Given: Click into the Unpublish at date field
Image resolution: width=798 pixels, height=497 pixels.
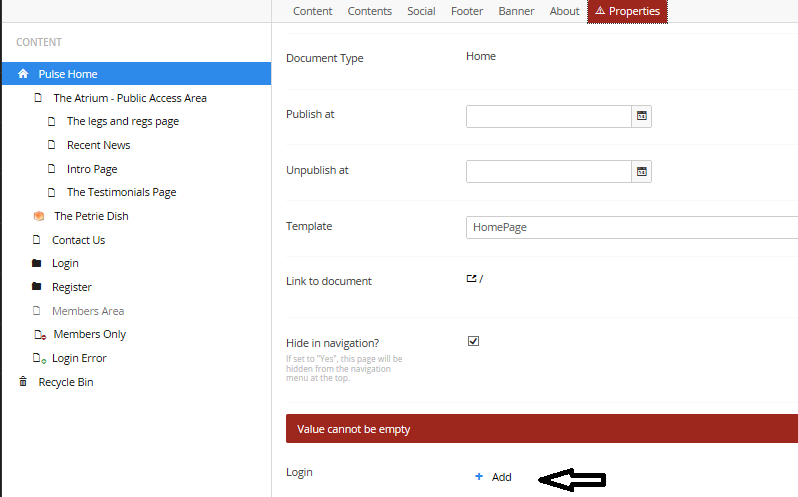Looking at the screenshot, I should [x=548, y=172].
